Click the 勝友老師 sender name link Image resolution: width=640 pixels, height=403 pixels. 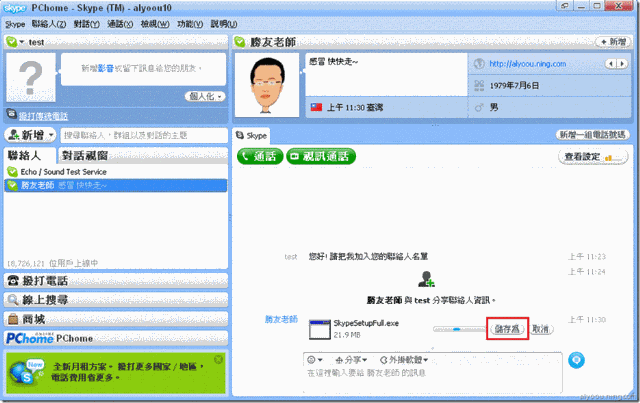point(281,319)
